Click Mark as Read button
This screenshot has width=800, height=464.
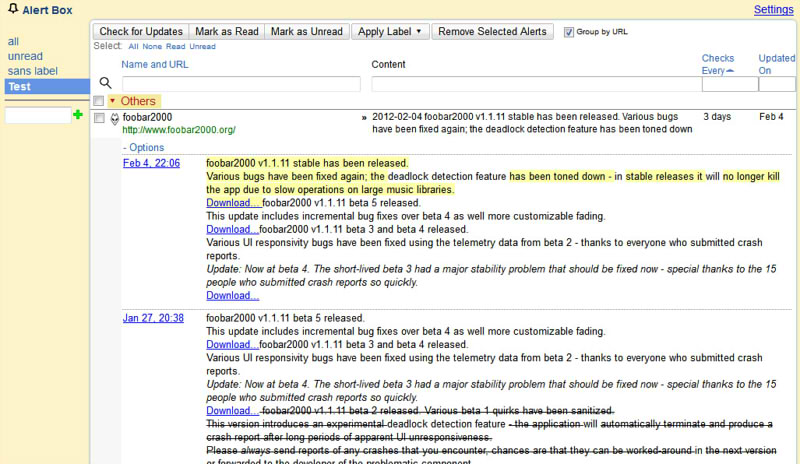coord(227,32)
